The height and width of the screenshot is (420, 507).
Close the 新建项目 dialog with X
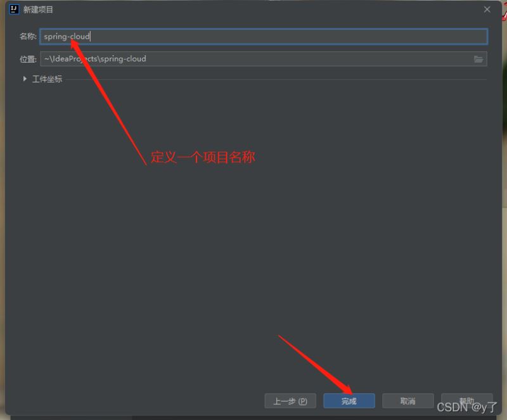[487, 10]
